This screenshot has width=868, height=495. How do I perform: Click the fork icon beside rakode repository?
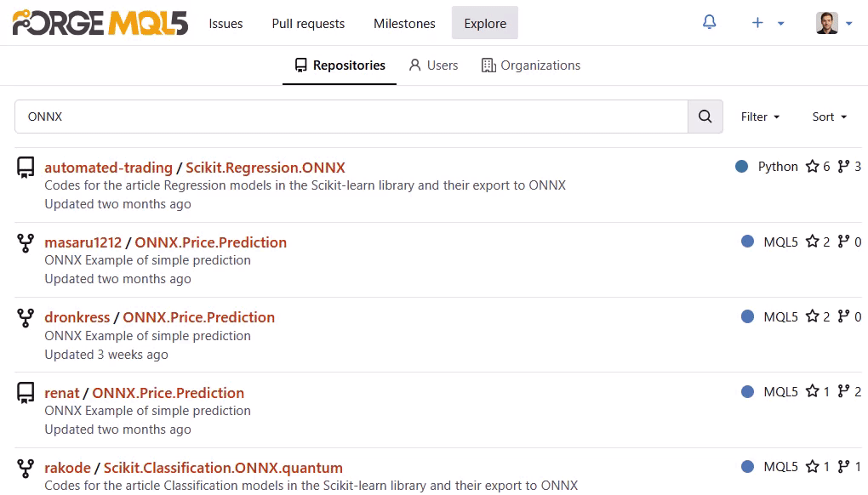(x=26, y=468)
